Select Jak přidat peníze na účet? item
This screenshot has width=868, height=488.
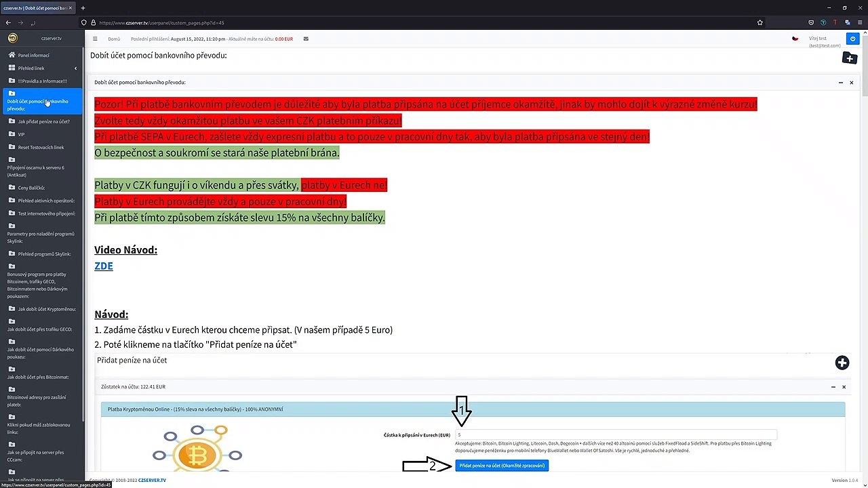tap(42, 121)
